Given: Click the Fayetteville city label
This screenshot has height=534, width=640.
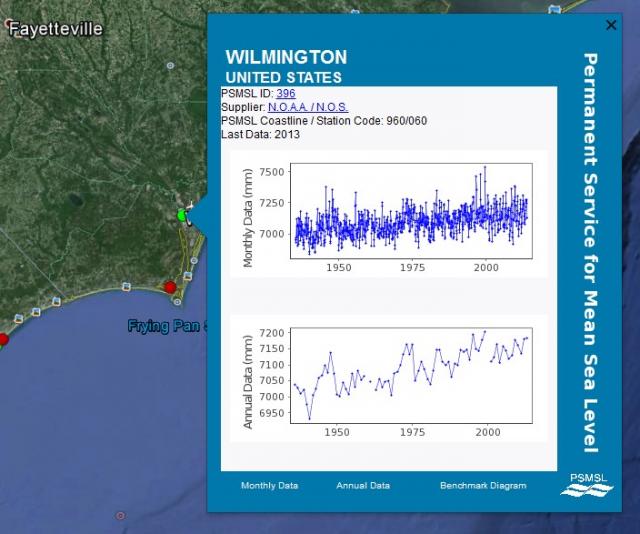Looking at the screenshot, I should pyautogui.click(x=56, y=29).
